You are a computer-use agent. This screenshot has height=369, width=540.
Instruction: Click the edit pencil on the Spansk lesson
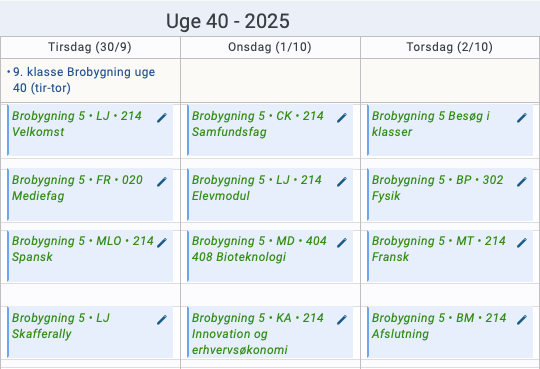162,243
